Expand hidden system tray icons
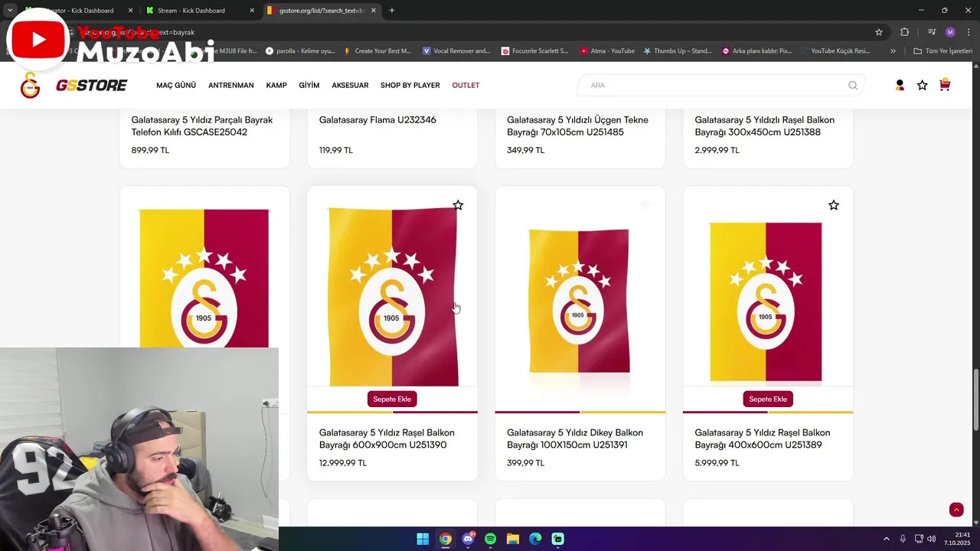Viewport: 980px width, 551px height. pyautogui.click(x=887, y=539)
